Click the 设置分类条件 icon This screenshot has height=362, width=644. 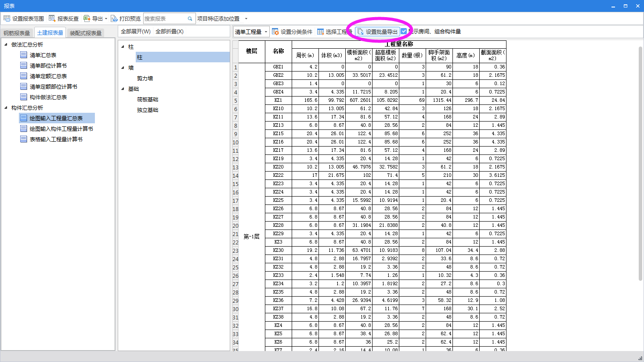click(275, 32)
